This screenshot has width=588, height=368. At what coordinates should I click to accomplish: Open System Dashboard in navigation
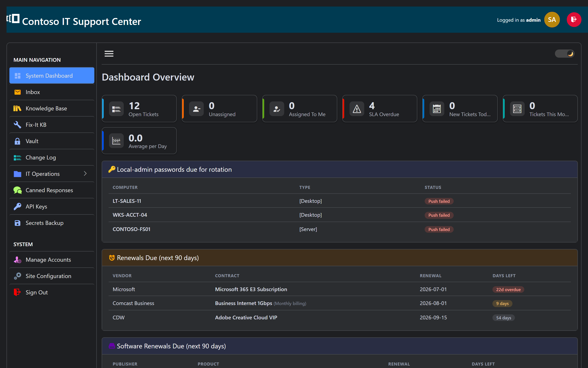coord(52,76)
